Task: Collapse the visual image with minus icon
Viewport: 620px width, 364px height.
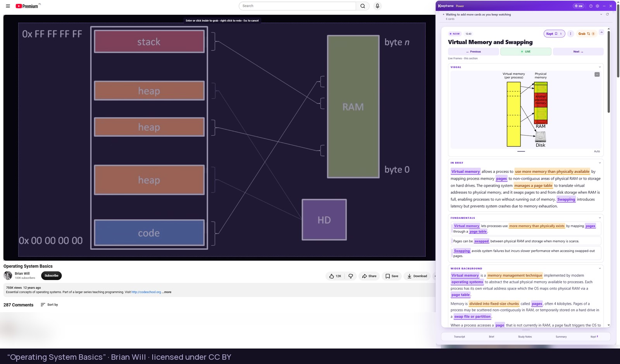Action: coord(597,74)
